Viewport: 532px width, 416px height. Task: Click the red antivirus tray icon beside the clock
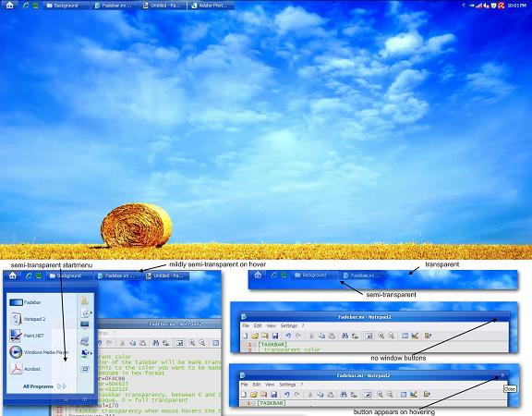point(502,6)
